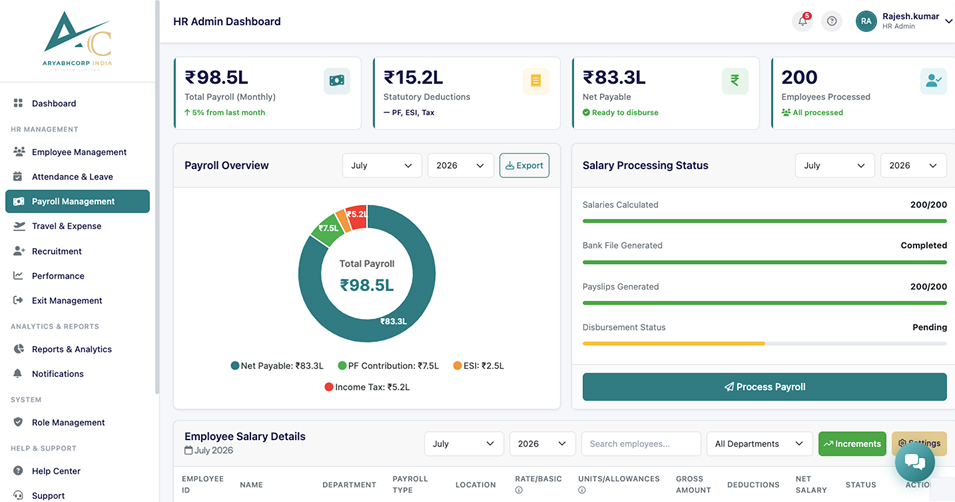Open the notifications bell icon

pos(802,21)
